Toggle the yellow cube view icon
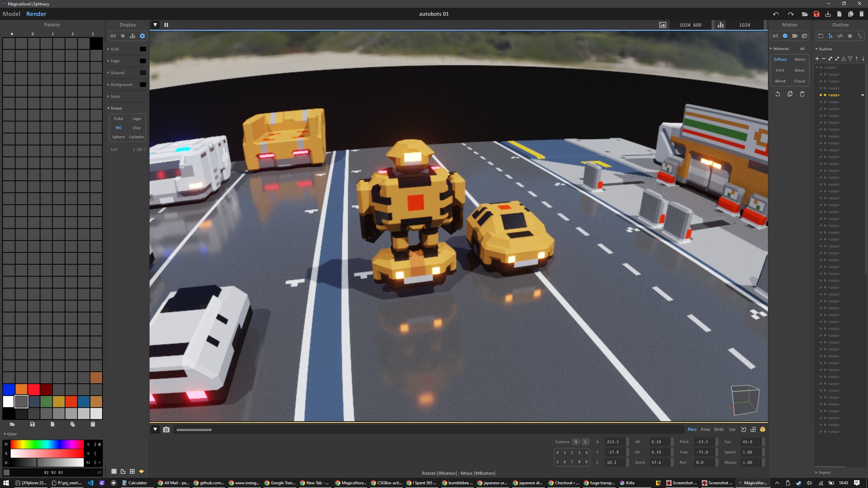 pos(763,429)
